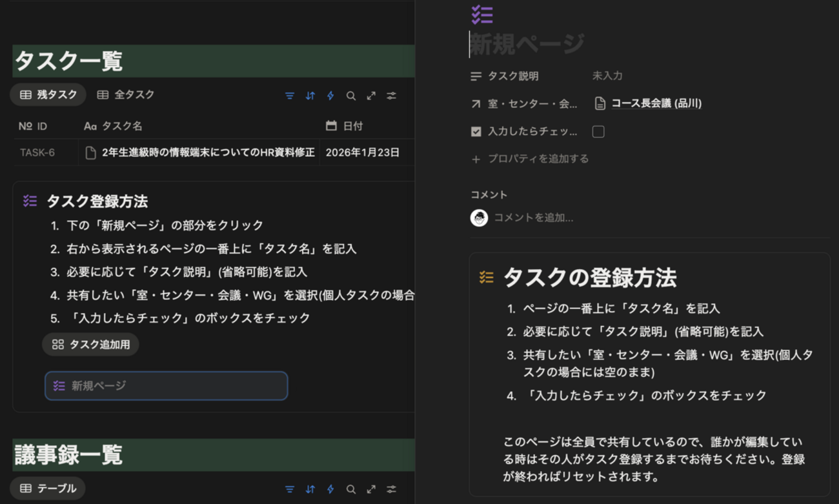Expand the 議事録一覧 database to full screen
The image size is (839, 504).
(371, 489)
